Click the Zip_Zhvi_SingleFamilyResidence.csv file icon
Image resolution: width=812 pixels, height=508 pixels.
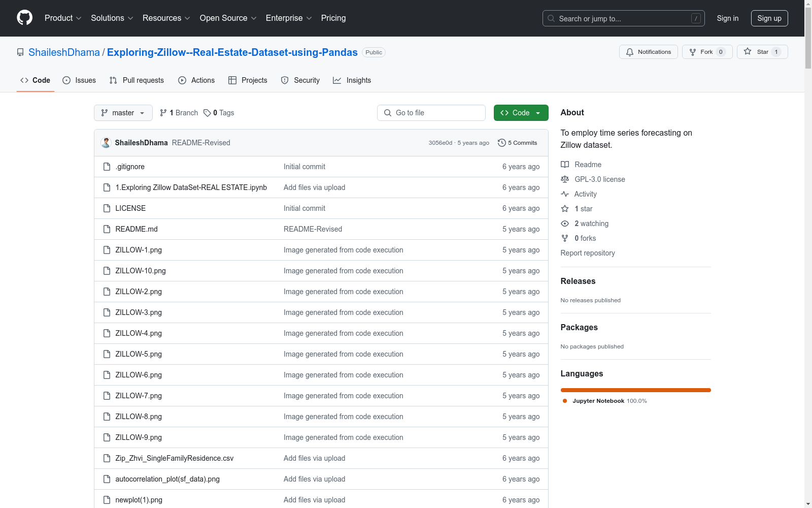pos(107,458)
